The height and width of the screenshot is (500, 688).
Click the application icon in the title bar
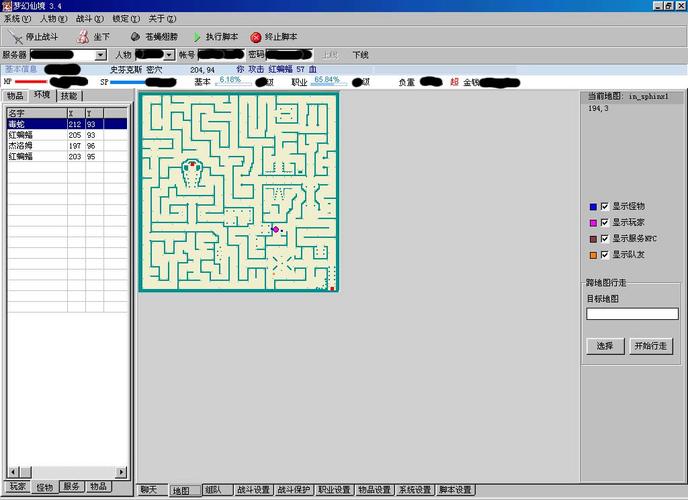[x=8, y=6]
